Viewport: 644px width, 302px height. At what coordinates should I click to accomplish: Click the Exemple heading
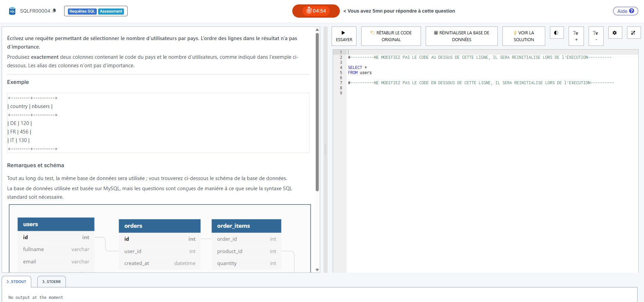[x=18, y=82]
